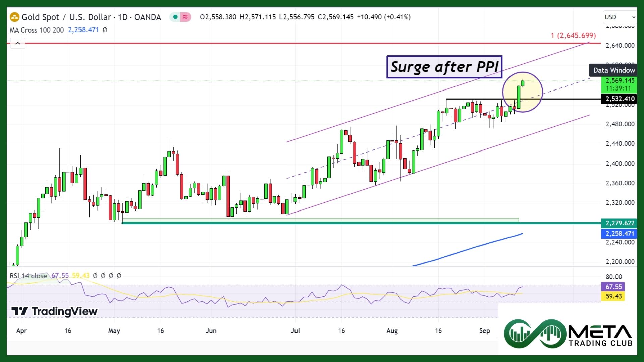Click the purple RSI axis label 67.55
644x362 pixels.
[613, 287]
